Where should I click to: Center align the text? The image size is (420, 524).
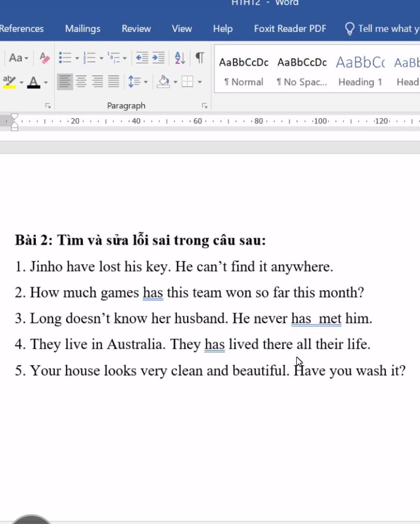click(81, 82)
